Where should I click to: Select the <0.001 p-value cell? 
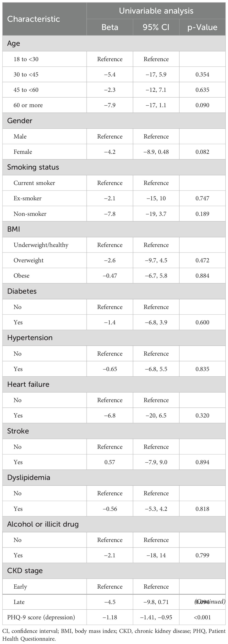[x=202, y=617]
